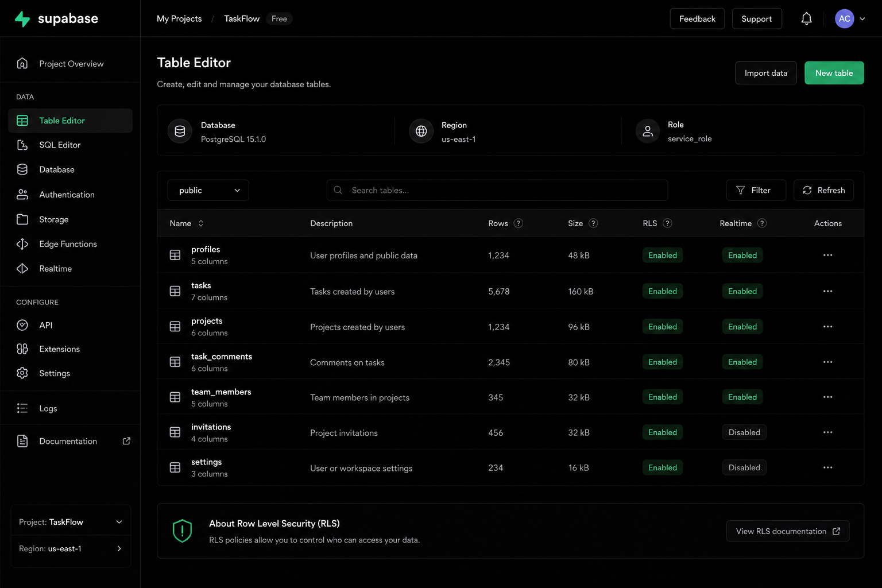
Task: Expand the Region: us-east-1 chevron
Action: pos(119,548)
